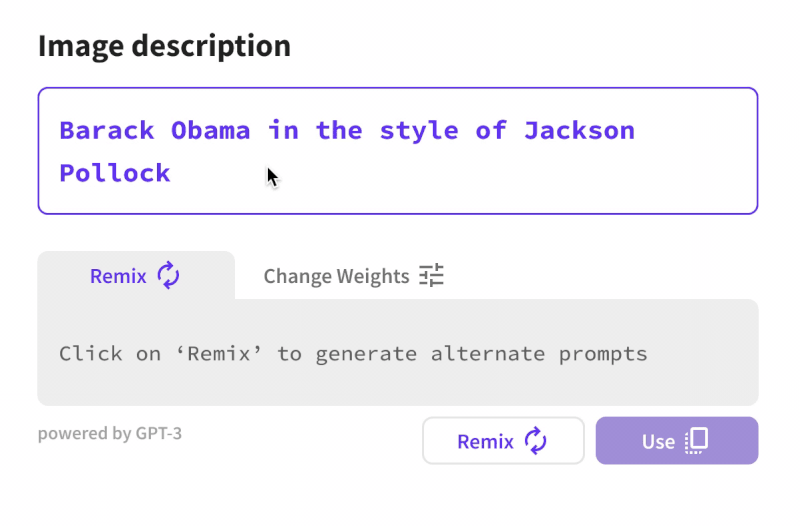The image size is (800, 526).
Task: Click the copy icon in the Use button
Action: 697,441
